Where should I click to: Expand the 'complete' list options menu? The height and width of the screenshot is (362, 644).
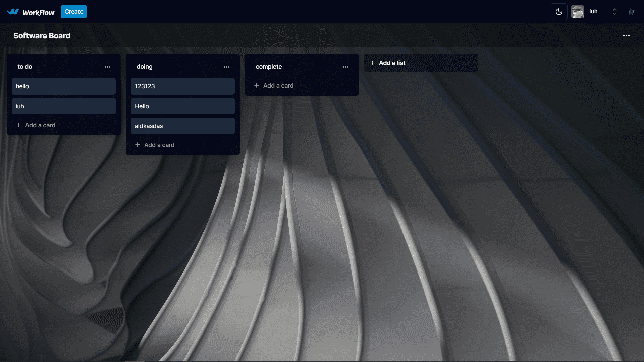coord(345,66)
